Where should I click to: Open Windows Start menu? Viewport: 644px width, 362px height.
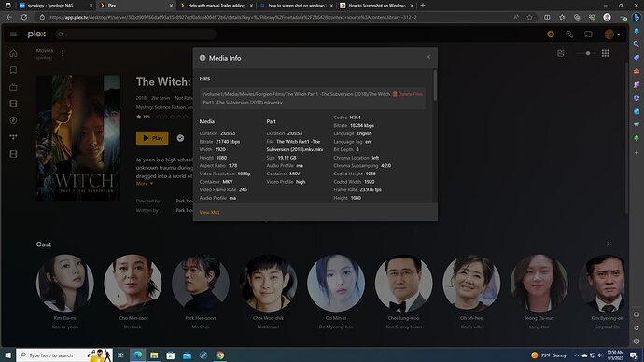coord(7,355)
